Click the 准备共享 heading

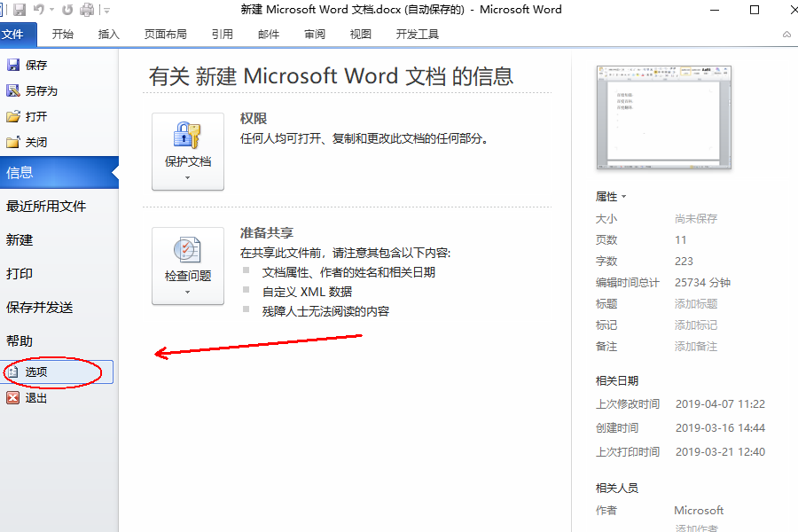coord(267,233)
